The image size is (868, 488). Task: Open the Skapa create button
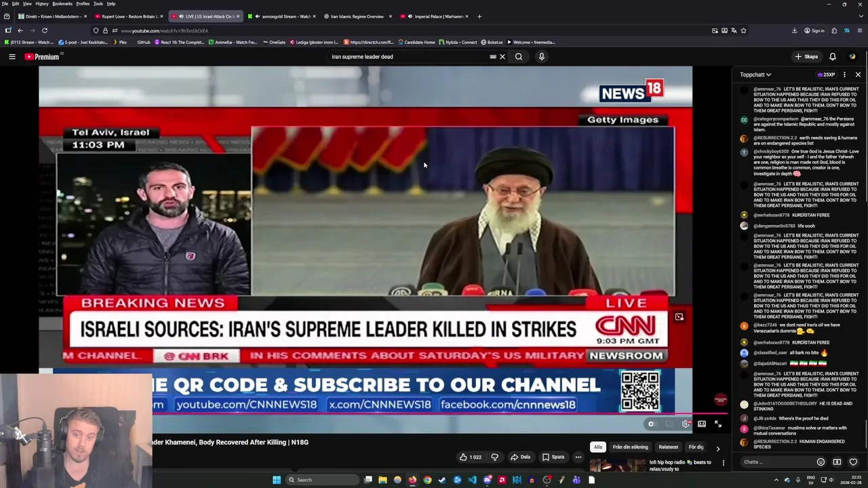(806, 57)
